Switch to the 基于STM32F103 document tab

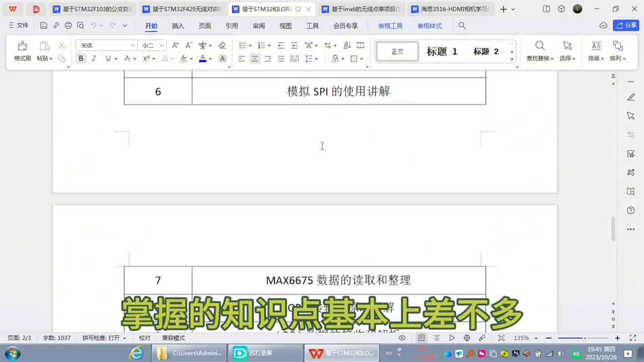[x=93, y=9]
